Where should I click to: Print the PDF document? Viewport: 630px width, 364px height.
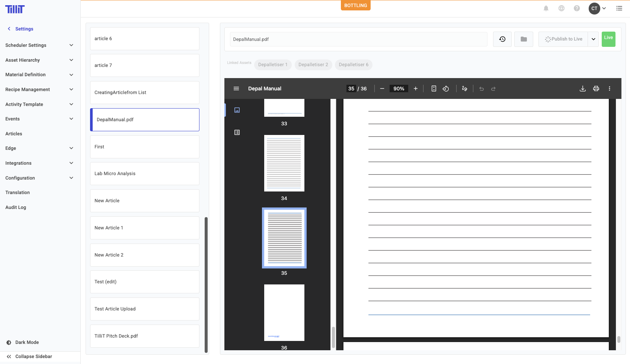pyautogui.click(x=596, y=88)
